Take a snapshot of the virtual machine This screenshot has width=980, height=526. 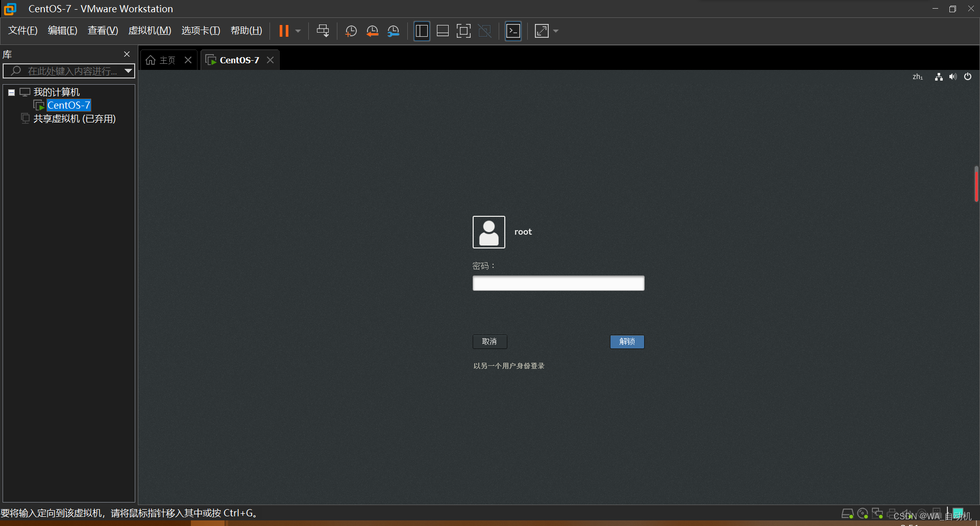pyautogui.click(x=351, y=31)
